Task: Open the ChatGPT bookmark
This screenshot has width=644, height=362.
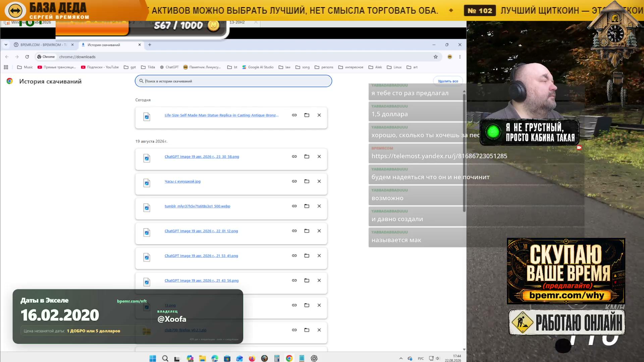Action: [x=169, y=67]
